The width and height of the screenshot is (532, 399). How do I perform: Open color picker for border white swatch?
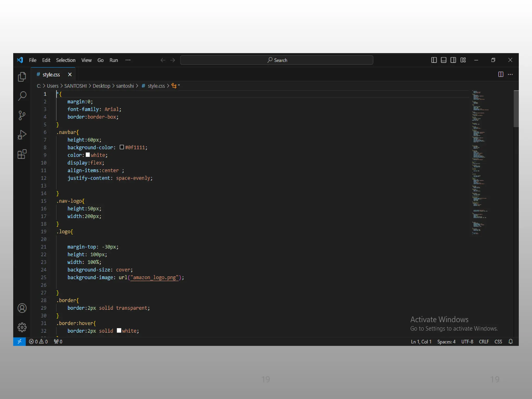pos(119,330)
